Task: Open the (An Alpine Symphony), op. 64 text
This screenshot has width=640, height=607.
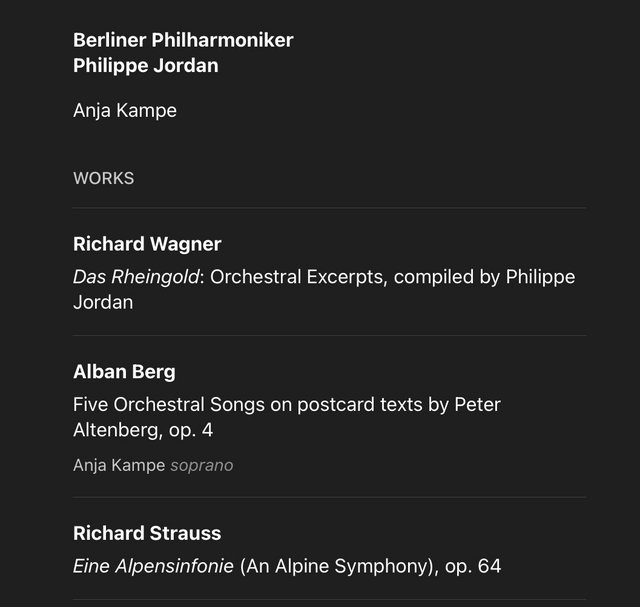Action: (x=370, y=566)
